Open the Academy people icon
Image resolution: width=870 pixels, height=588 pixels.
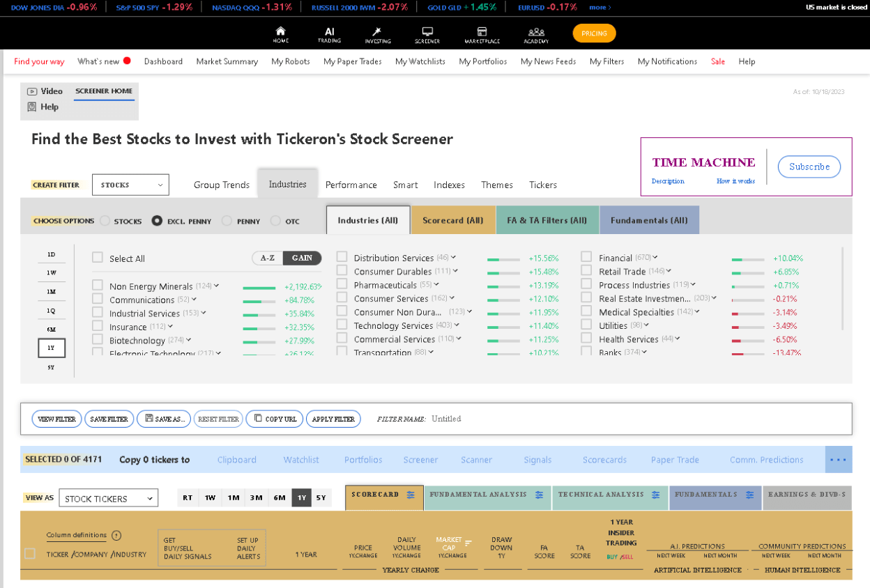[x=536, y=31]
